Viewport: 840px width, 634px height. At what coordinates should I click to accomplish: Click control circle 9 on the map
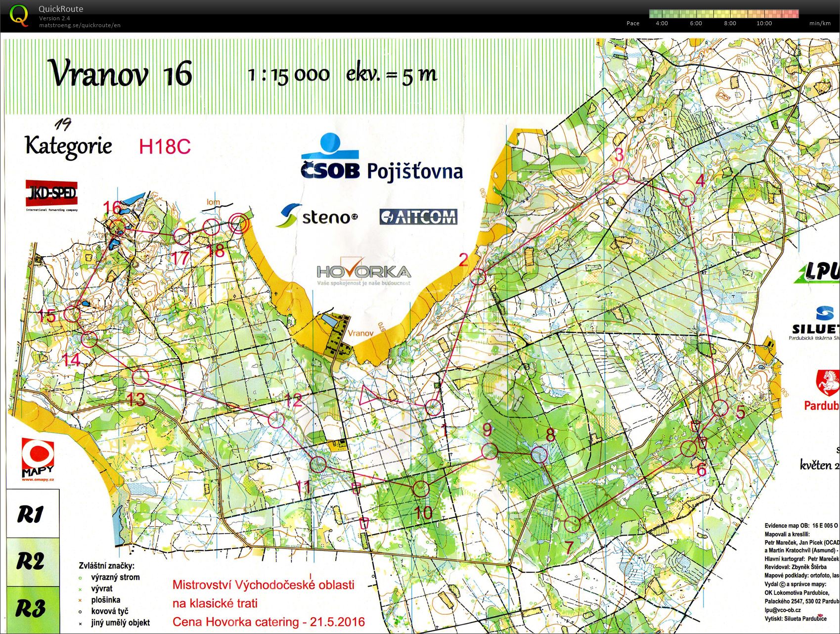point(489,451)
